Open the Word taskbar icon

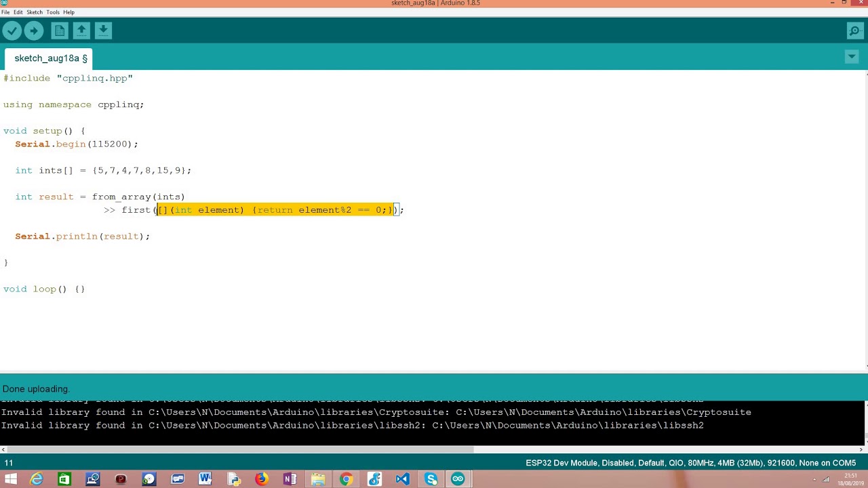coord(205,479)
